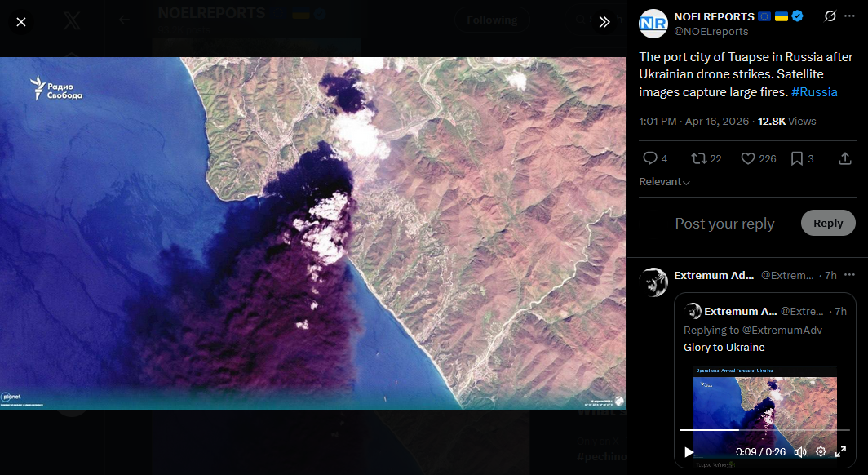Bookmark the post with 3 bookmarks
The image size is (868, 475).
pos(802,159)
